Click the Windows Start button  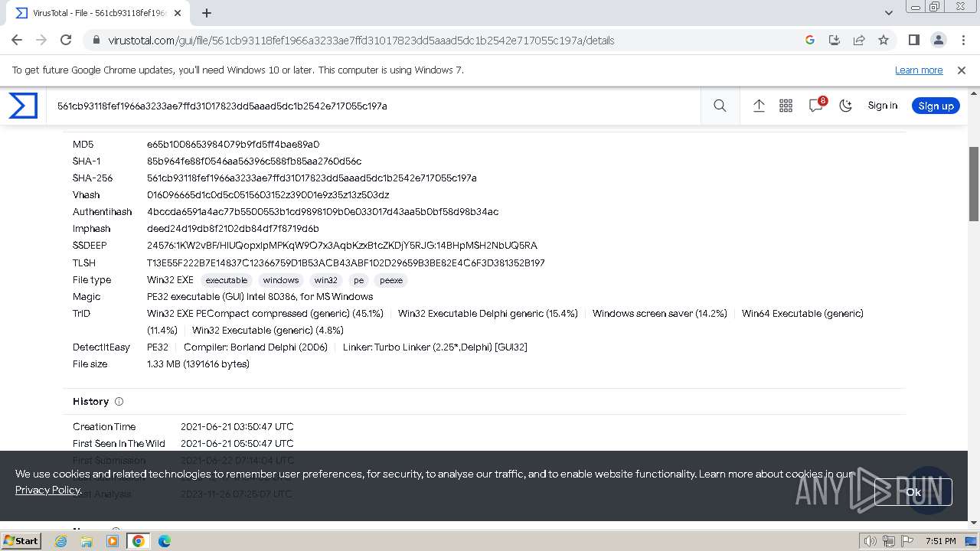point(21,540)
